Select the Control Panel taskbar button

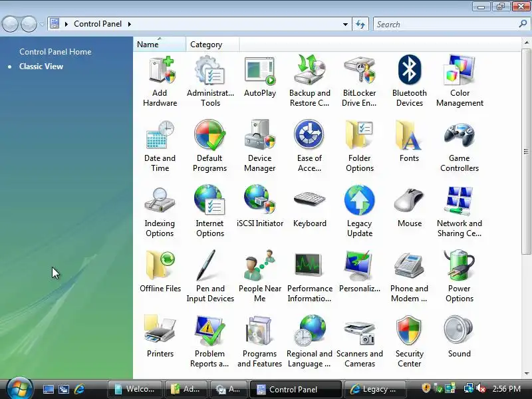click(295, 389)
